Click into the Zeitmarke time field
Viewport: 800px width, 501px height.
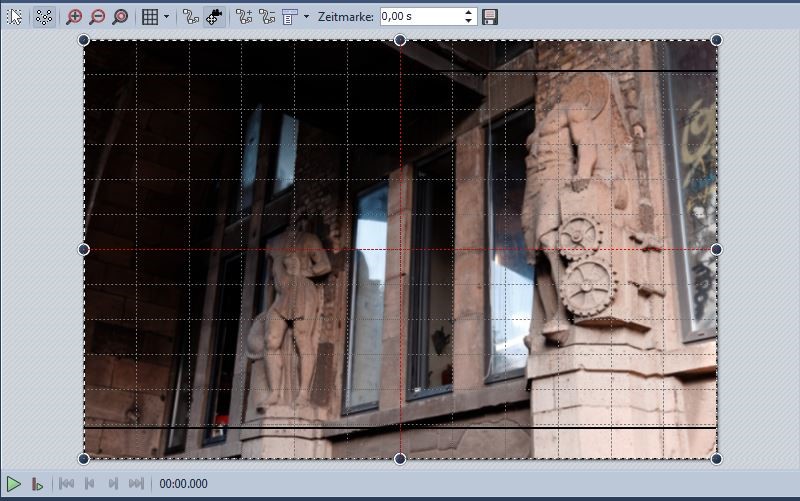coord(420,17)
